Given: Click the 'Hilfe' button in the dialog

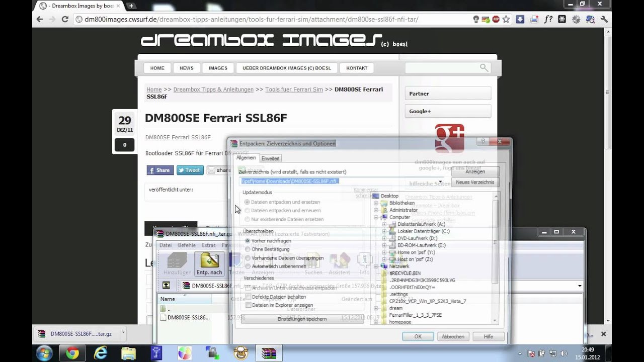Looking at the screenshot, I should click(x=488, y=336).
